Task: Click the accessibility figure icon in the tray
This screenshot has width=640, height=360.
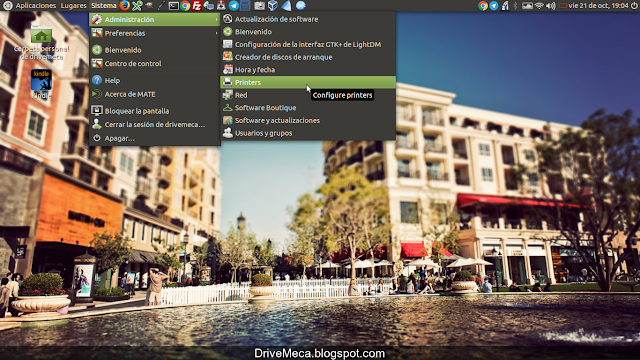Action: click(x=505, y=6)
